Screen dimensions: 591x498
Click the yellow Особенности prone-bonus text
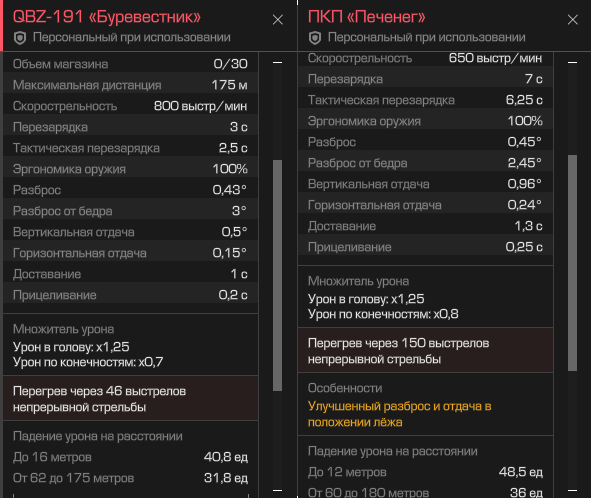[400, 414]
